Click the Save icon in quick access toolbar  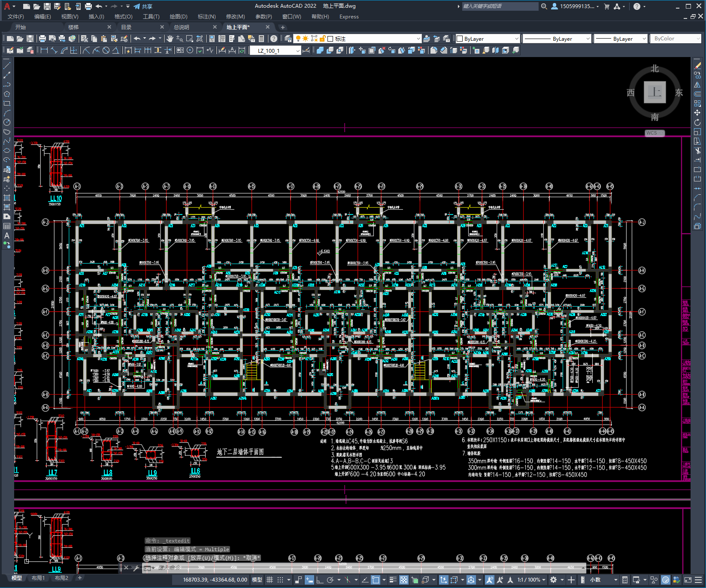[47, 6]
